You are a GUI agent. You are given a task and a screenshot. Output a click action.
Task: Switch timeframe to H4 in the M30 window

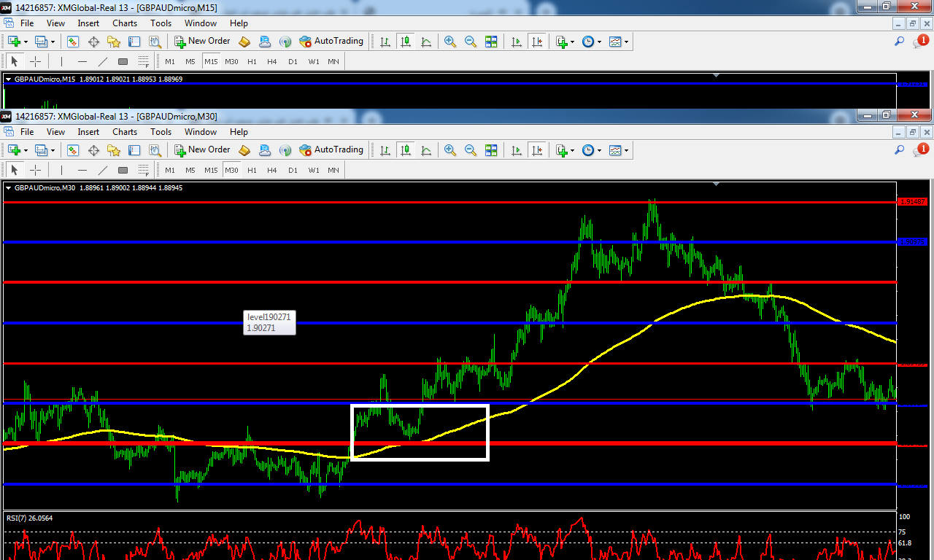coord(272,170)
